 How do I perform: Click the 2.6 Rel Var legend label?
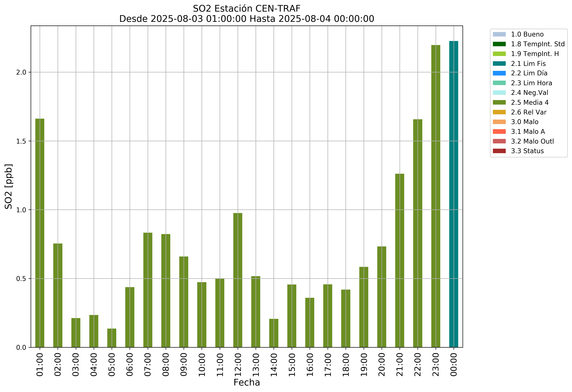529,112
